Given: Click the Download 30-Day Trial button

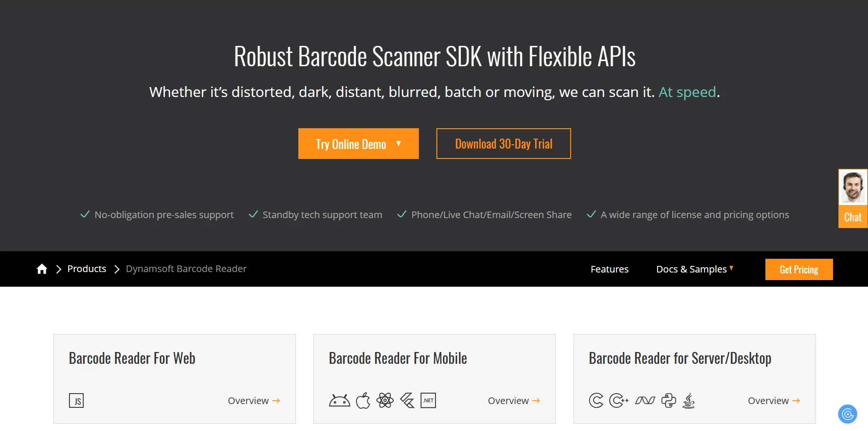Looking at the screenshot, I should coord(503,144).
